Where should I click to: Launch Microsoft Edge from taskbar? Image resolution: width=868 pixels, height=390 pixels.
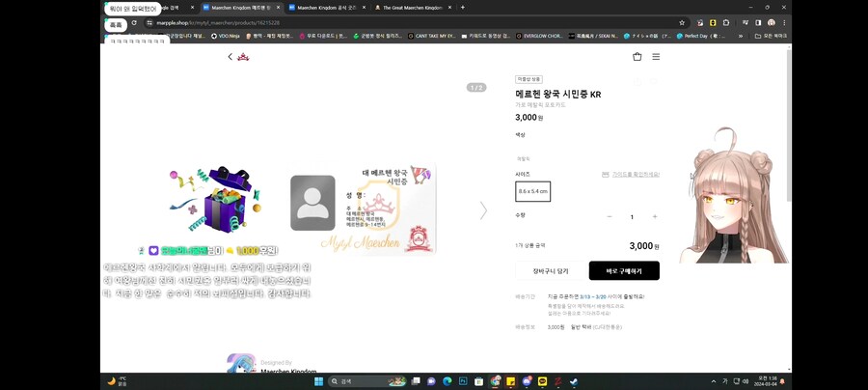[448, 381]
